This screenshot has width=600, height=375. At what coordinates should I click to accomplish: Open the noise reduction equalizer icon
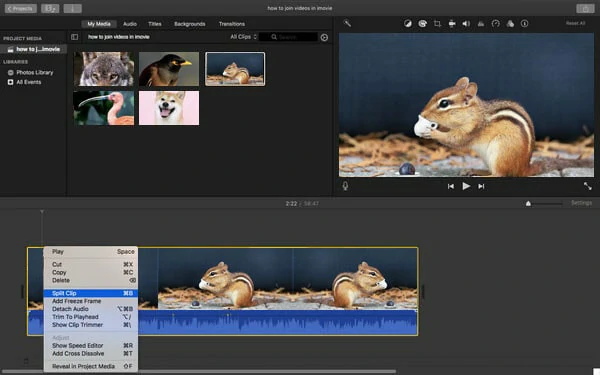(x=481, y=24)
